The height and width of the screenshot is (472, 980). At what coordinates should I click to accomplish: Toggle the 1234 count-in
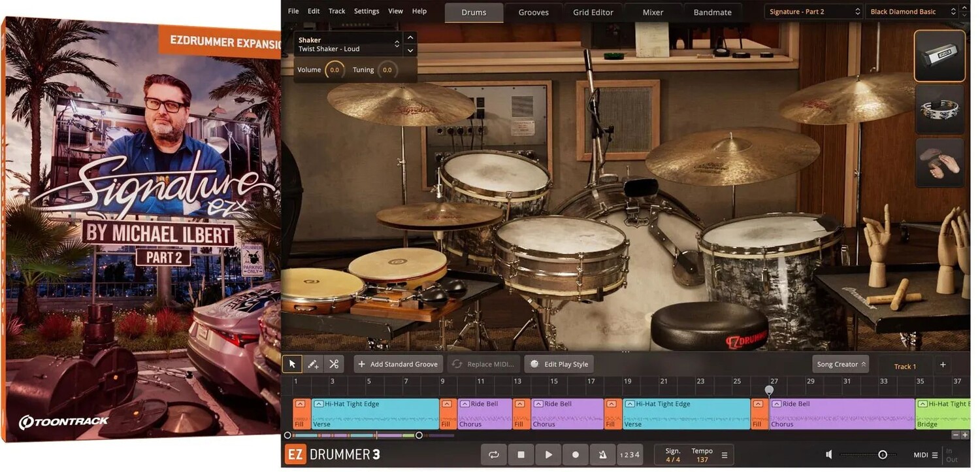[629, 454]
